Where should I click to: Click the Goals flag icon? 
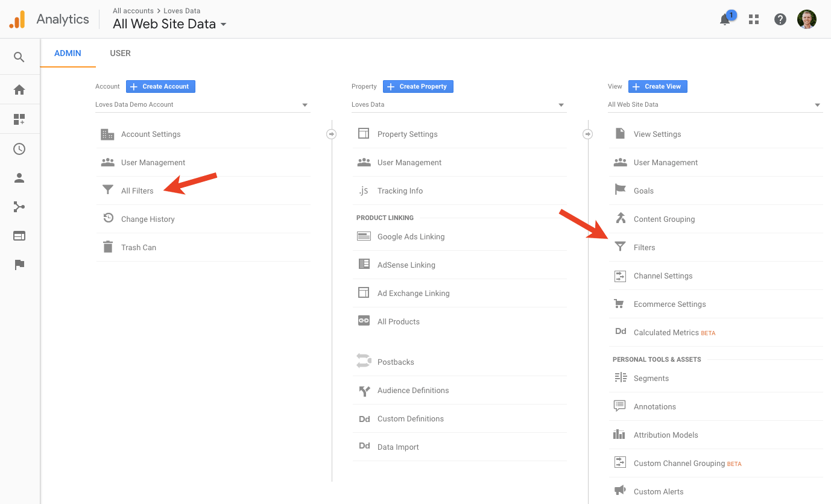620,190
